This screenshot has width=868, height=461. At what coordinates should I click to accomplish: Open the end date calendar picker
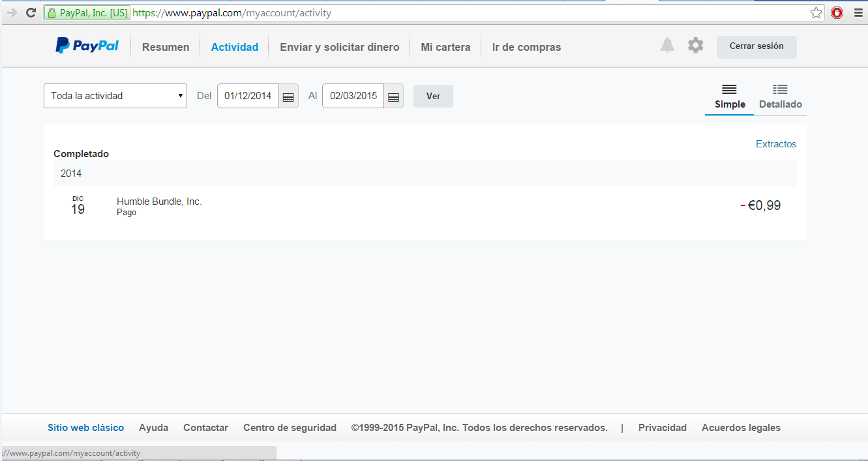click(x=393, y=97)
